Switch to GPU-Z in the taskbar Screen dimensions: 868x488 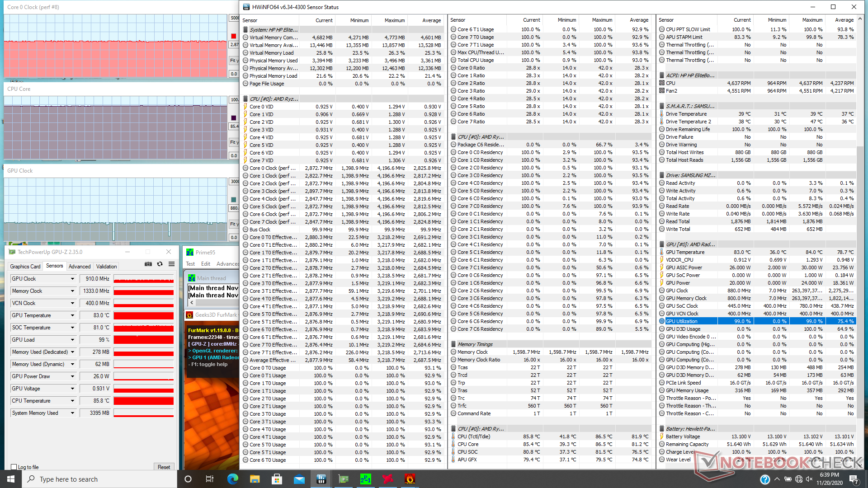(343, 479)
